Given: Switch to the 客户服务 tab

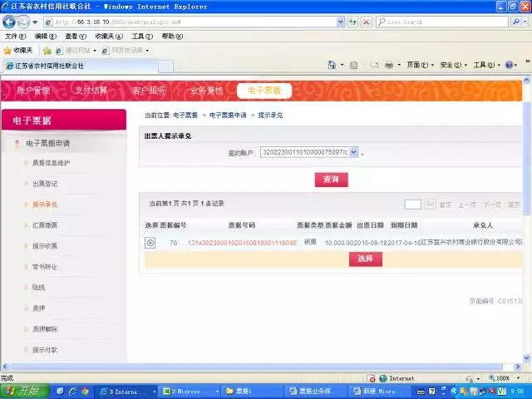Looking at the screenshot, I should tap(149, 91).
